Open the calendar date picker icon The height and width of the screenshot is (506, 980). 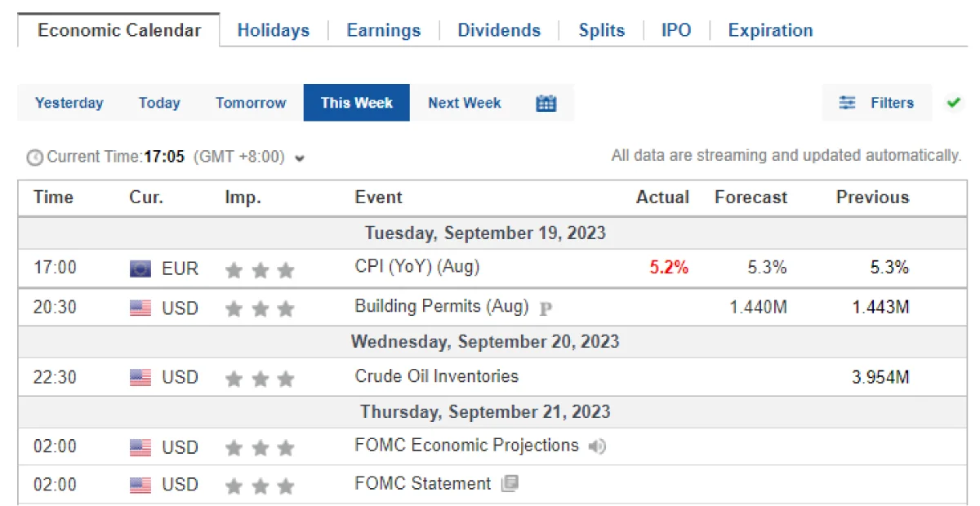click(x=546, y=103)
